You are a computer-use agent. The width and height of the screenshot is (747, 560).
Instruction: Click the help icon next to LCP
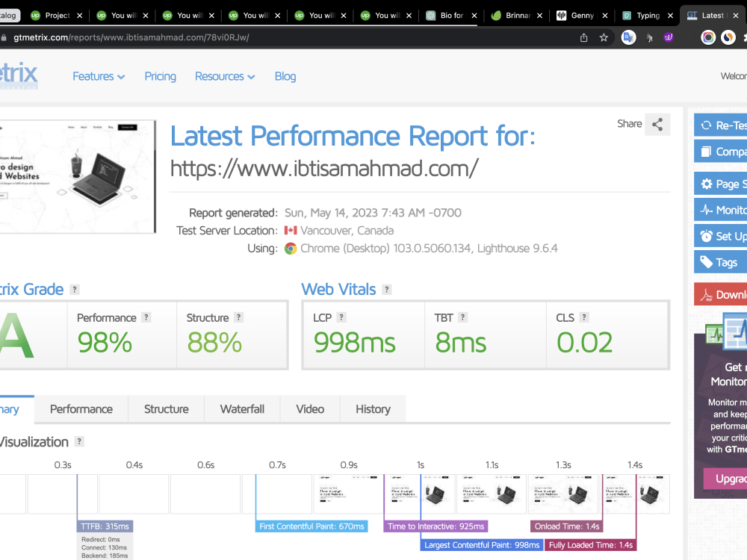pos(341,317)
